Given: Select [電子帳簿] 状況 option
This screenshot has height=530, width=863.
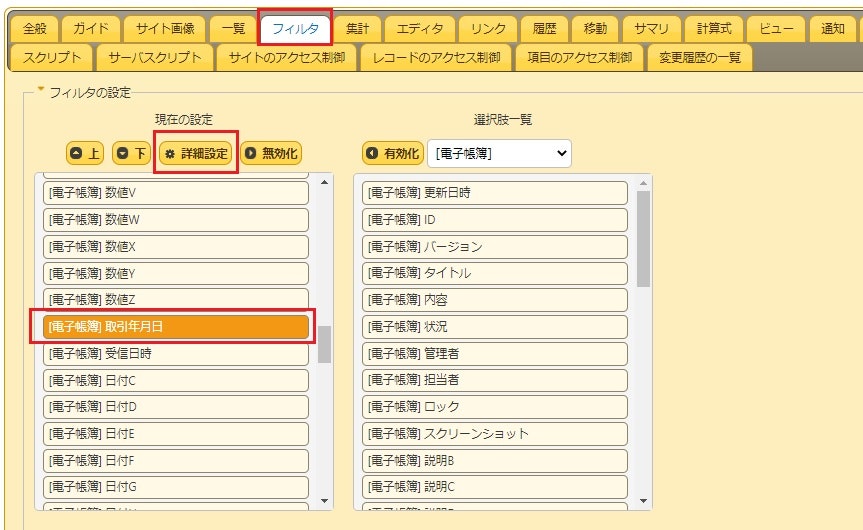Looking at the screenshot, I should click(x=495, y=326).
